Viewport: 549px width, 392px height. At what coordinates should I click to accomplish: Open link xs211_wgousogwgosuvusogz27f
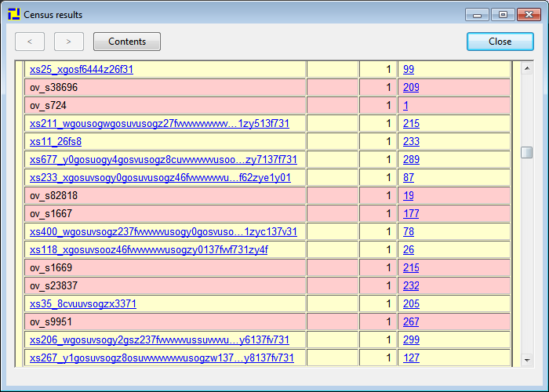(x=159, y=124)
